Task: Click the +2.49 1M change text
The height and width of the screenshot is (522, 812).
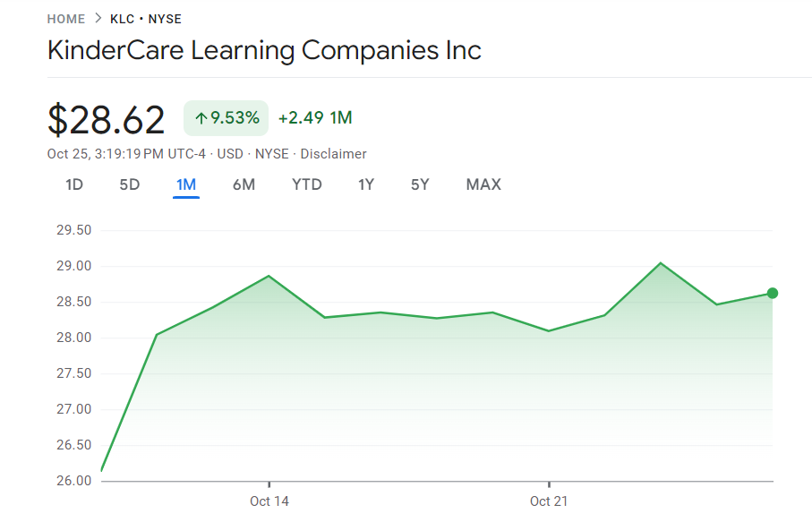Action: pos(315,118)
